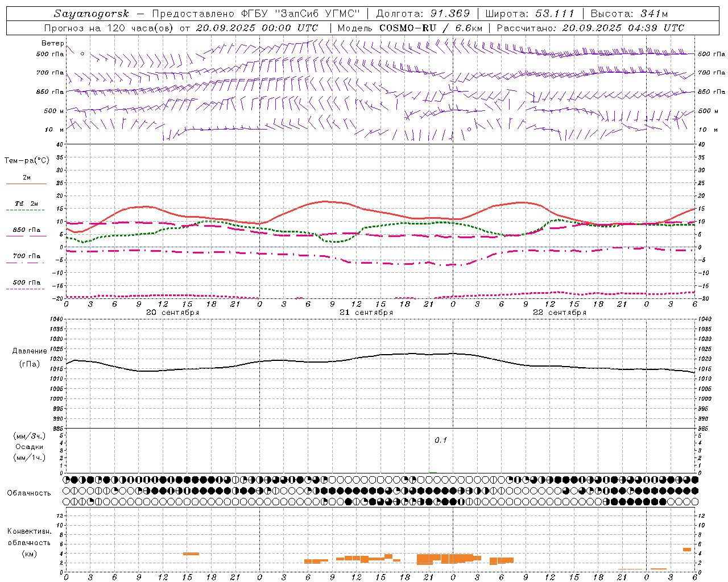Click the '(гПа)' unit under Давление
The width and height of the screenshot is (728, 582).
click(x=30, y=364)
